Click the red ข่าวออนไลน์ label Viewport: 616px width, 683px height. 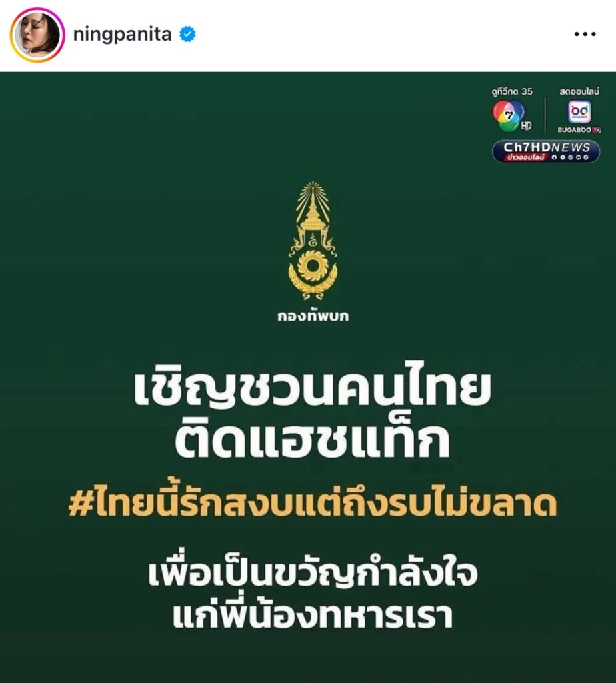coord(526,157)
